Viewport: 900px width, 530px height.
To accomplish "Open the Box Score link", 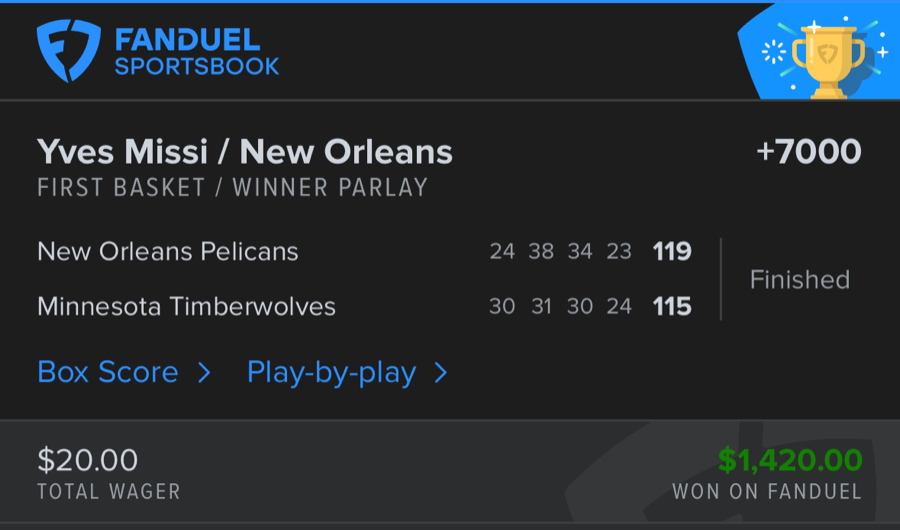I will pyautogui.click(x=108, y=373).
